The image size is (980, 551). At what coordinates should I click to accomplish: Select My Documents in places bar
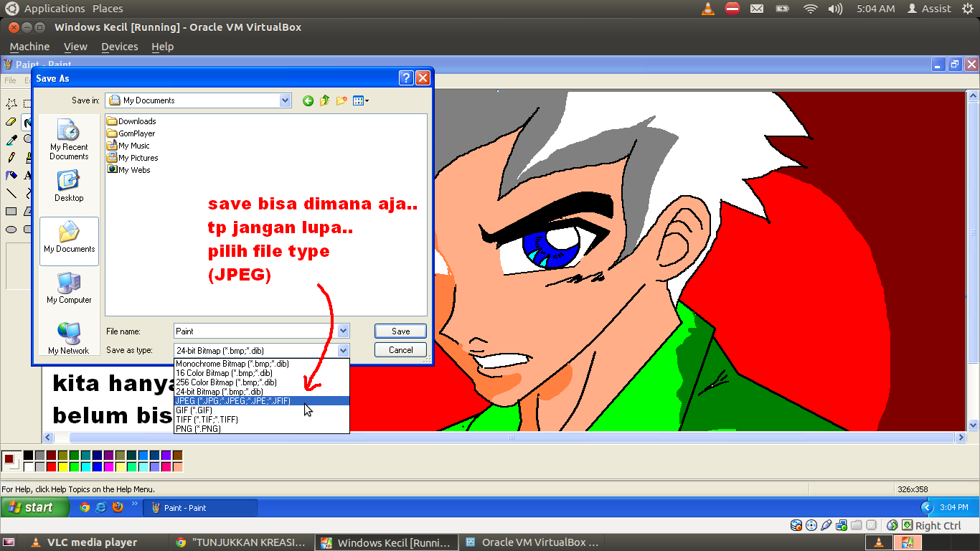pyautogui.click(x=69, y=240)
